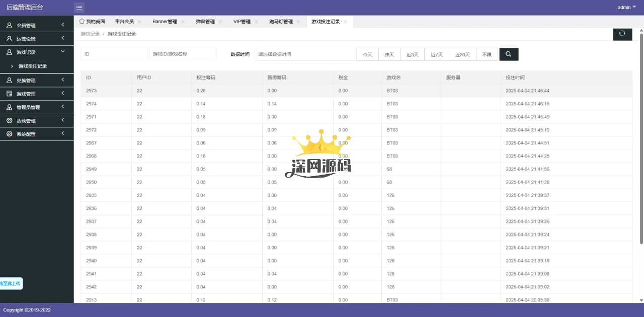Close the Banner管理 tab

pyautogui.click(x=183, y=22)
